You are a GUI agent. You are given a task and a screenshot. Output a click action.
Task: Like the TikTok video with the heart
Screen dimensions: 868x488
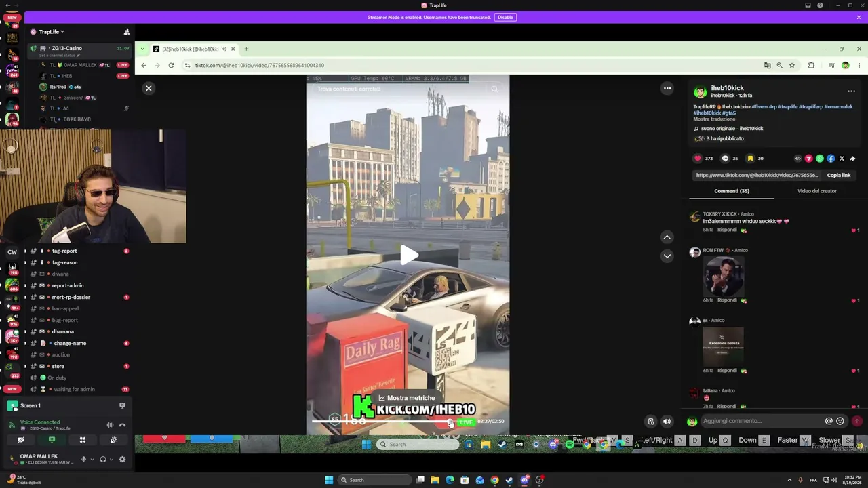click(x=698, y=159)
